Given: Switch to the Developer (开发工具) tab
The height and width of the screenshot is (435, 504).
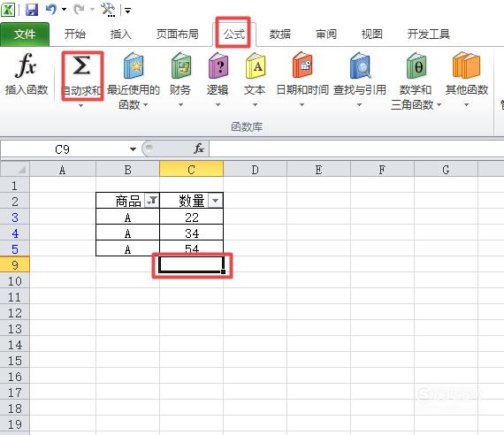Looking at the screenshot, I should click(x=429, y=34).
